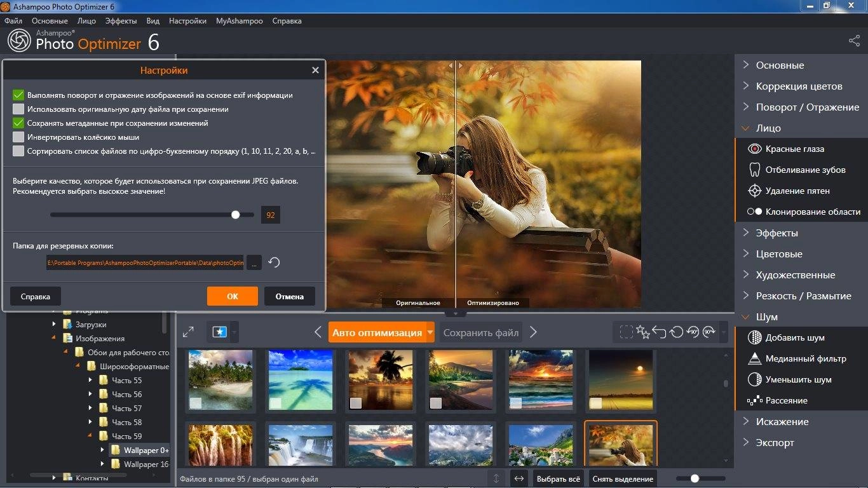Close the Настройки dialog with the X
868x488 pixels.
tap(315, 70)
